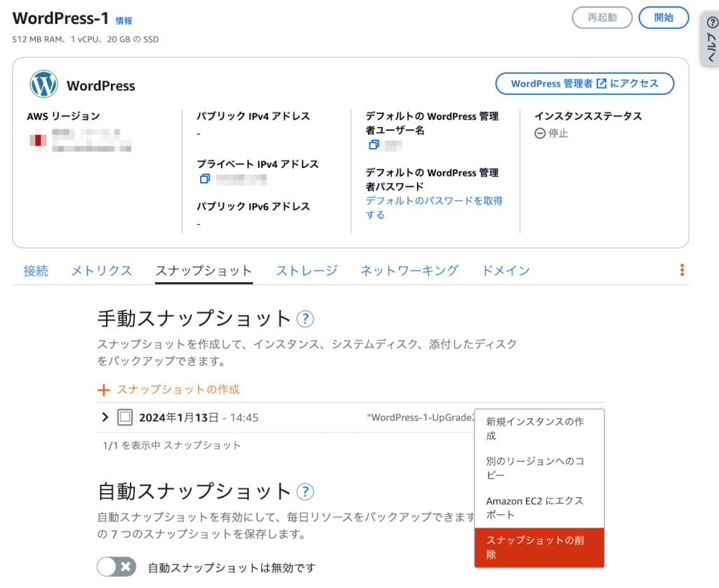Screen dimensions: 719x588
Task: Click the 手動スナップショット help question icon
Action: (x=305, y=319)
